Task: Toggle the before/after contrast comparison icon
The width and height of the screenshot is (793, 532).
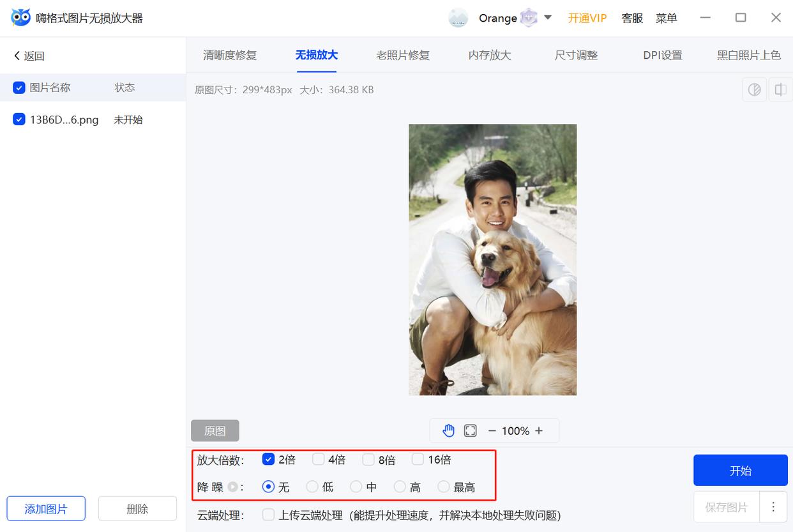Action: click(x=754, y=89)
